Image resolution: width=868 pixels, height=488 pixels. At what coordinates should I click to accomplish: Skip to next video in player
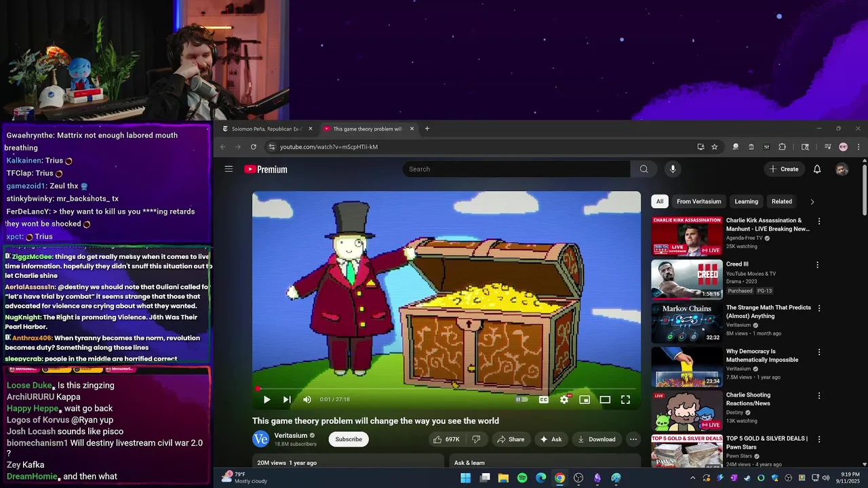tap(287, 400)
